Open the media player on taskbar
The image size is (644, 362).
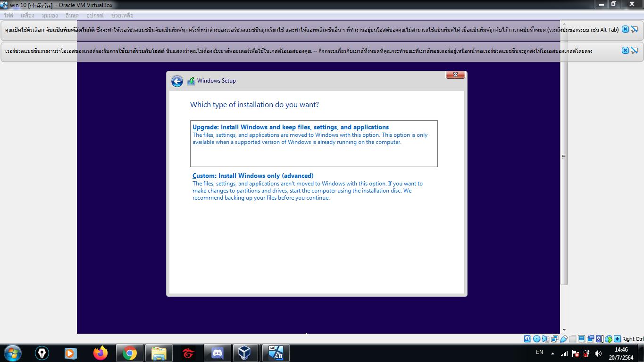[71, 353]
